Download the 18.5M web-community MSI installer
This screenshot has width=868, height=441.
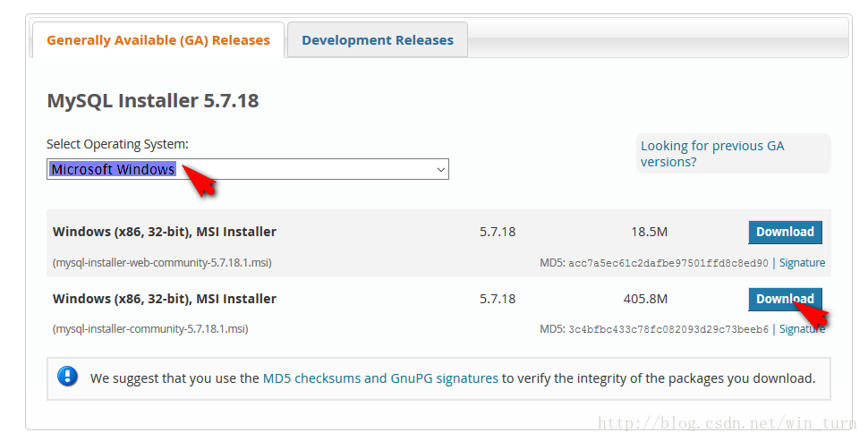(x=785, y=233)
